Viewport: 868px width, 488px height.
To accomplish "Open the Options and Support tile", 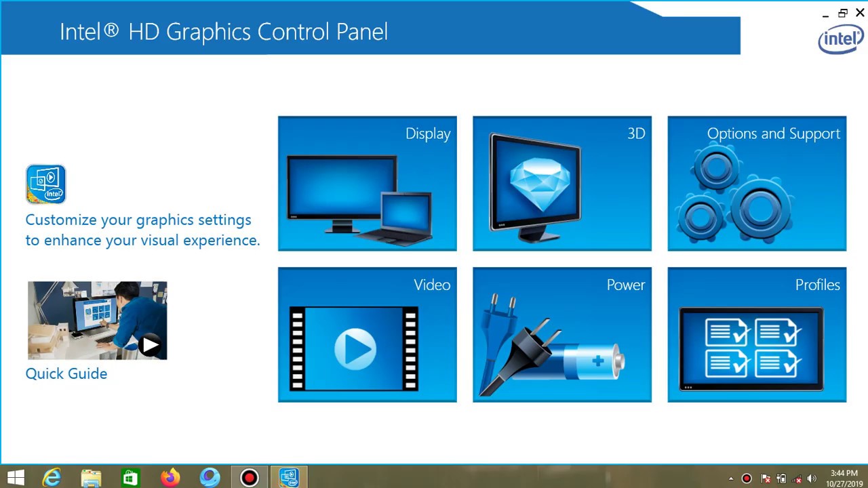I will point(757,183).
